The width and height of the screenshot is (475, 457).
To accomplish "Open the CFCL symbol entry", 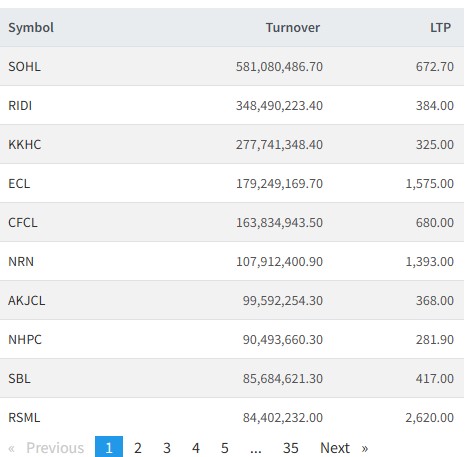I will point(23,223).
